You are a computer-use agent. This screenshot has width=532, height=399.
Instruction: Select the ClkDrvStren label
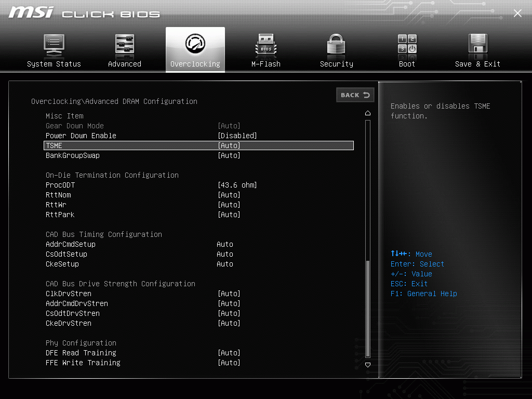pyautogui.click(x=69, y=294)
